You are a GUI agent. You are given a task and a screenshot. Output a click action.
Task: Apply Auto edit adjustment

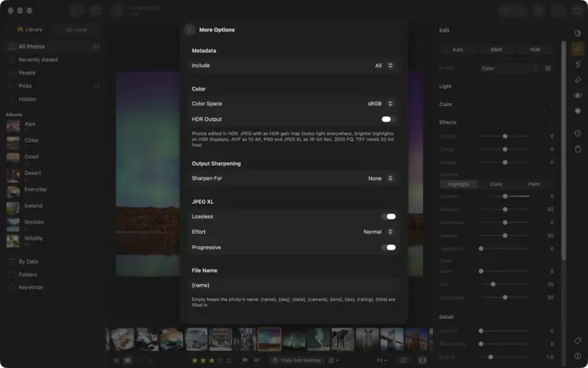[458, 49]
